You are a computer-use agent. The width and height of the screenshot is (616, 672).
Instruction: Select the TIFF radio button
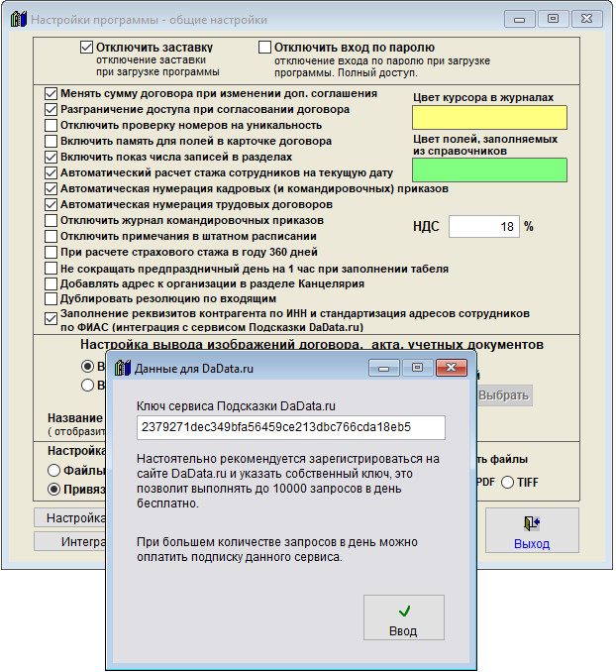click(x=507, y=483)
